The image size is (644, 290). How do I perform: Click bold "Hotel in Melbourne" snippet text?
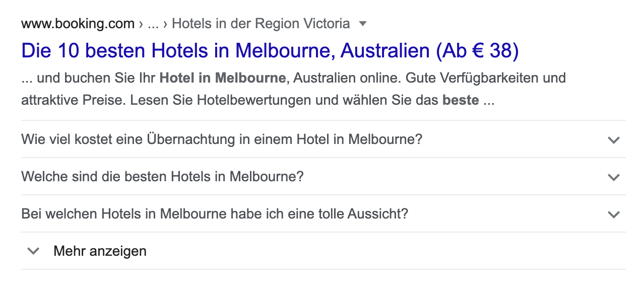[x=222, y=78]
